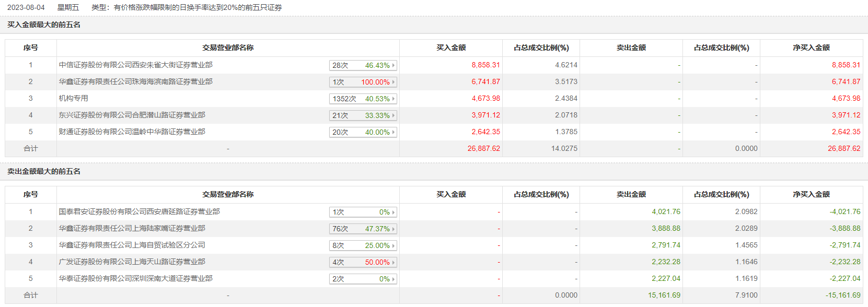Click arrow on 2次 0% box
Screen dimensions: 868x307
pos(394,279)
